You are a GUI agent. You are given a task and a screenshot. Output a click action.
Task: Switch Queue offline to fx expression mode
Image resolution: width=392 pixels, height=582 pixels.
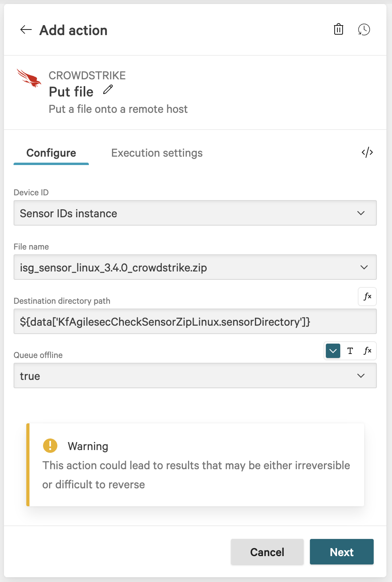(x=367, y=351)
